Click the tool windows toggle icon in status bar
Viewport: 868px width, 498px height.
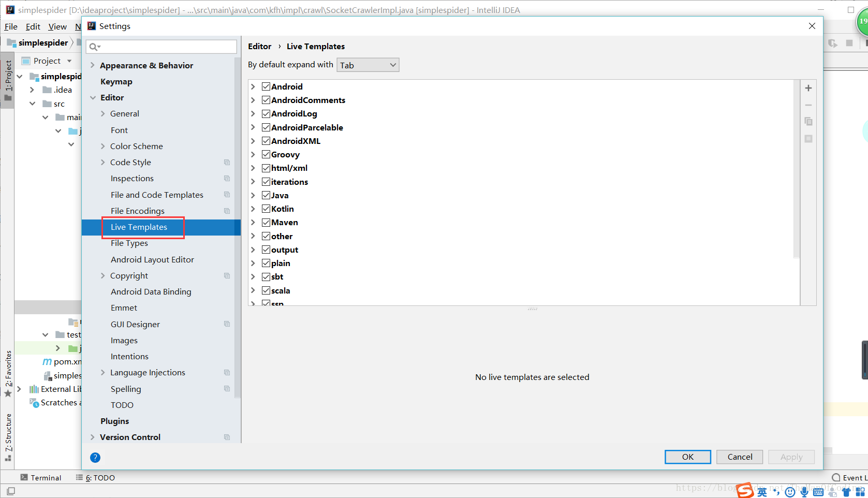[11, 491]
